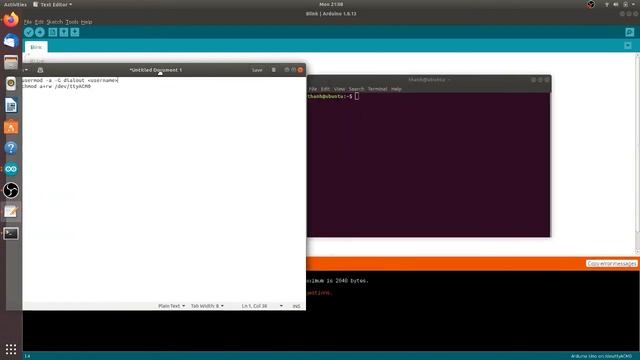Click the Activities button
Viewport: 640px width, 360px height.
[x=15, y=4]
